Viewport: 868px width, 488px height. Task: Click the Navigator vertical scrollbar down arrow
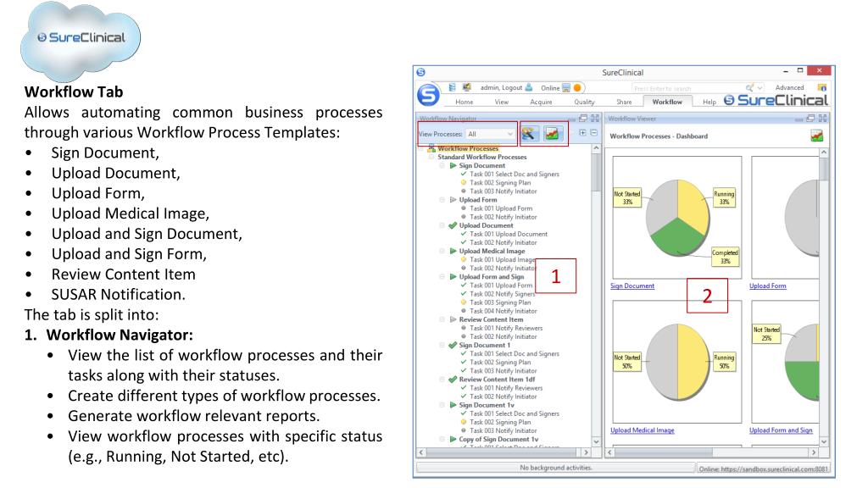point(596,441)
